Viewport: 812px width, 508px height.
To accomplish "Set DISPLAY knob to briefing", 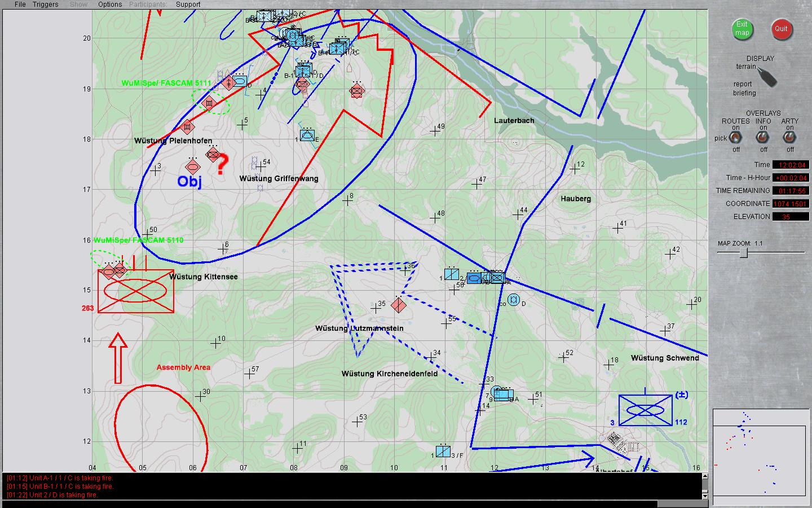I will [x=743, y=93].
